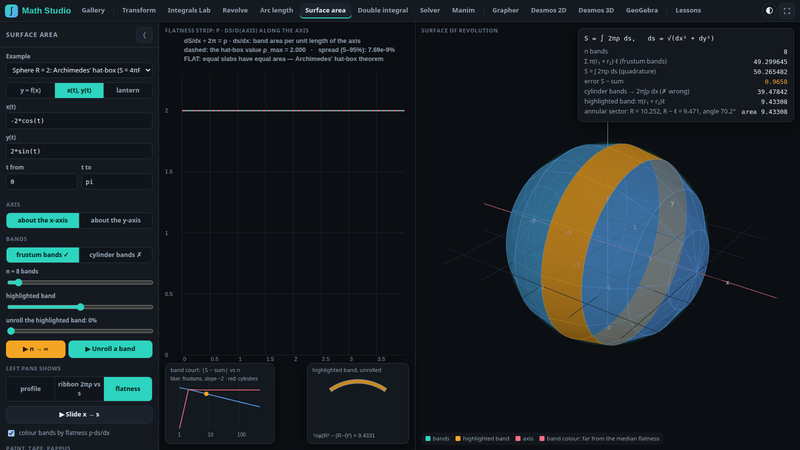Image resolution: width=800 pixels, height=450 pixels.
Task: Select cylinder bands option
Action: click(x=115, y=255)
